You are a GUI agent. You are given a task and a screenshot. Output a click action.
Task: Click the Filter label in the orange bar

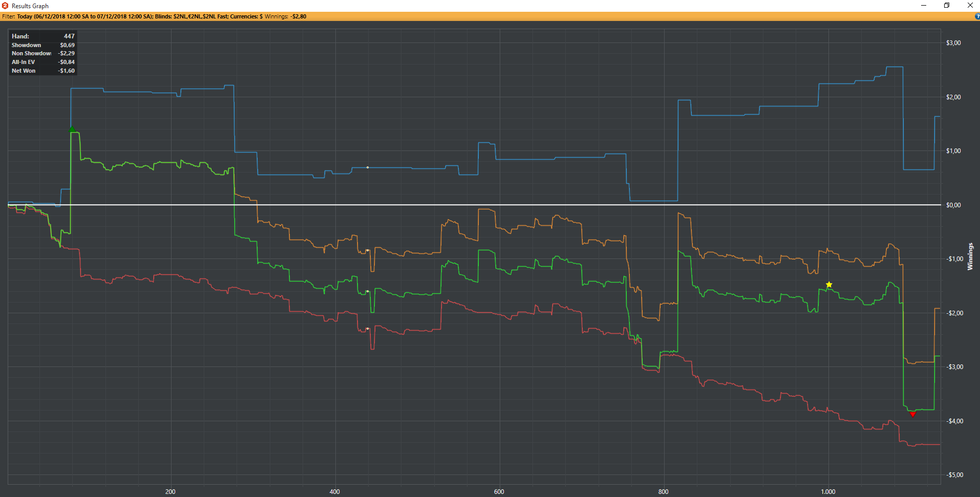[x=8, y=16]
